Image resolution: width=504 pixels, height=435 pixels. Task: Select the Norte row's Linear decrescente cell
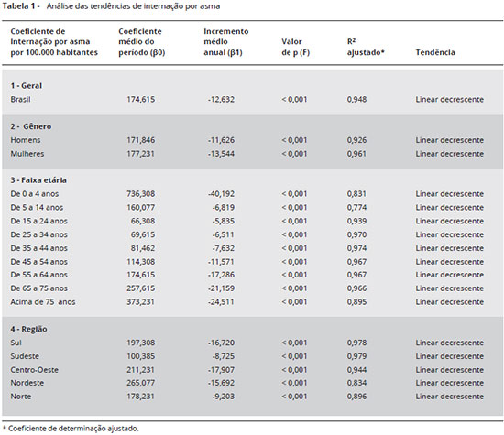click(450, 397)
